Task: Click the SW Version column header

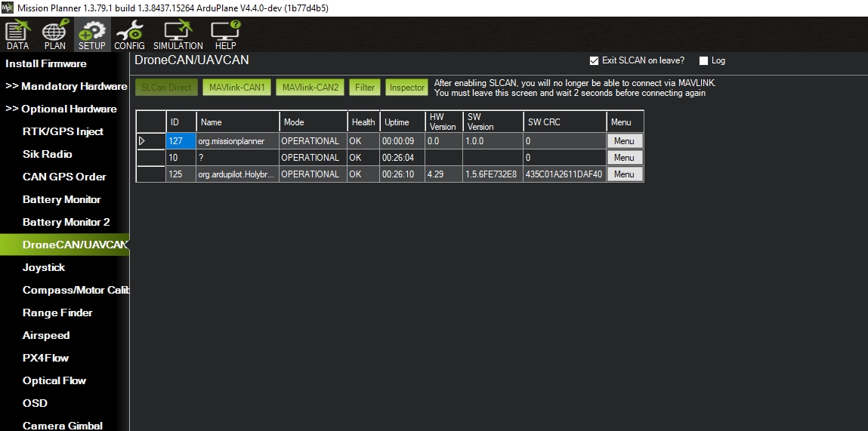Action: 493,122
